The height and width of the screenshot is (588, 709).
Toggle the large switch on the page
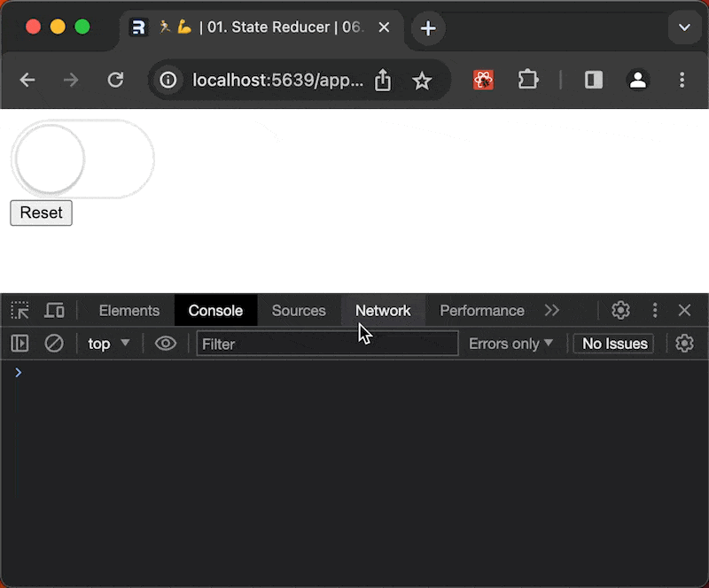pos(82,159)
